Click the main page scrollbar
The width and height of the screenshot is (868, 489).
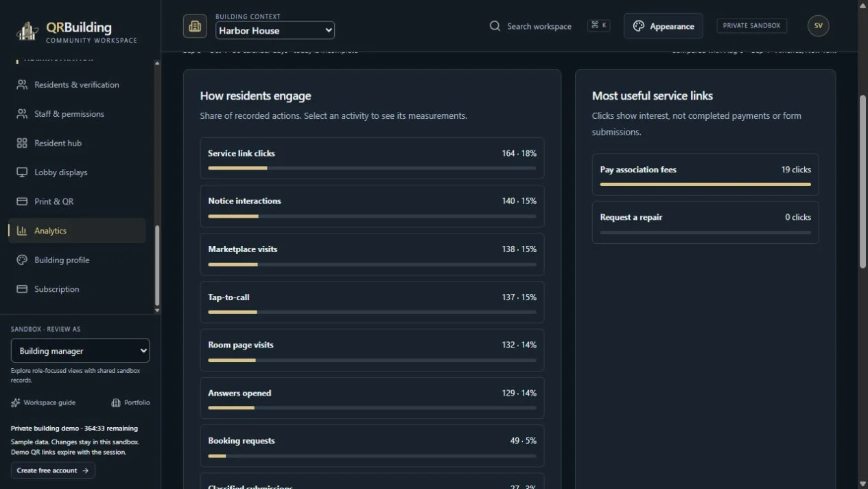pyautogui.click(x=863, y=182)
